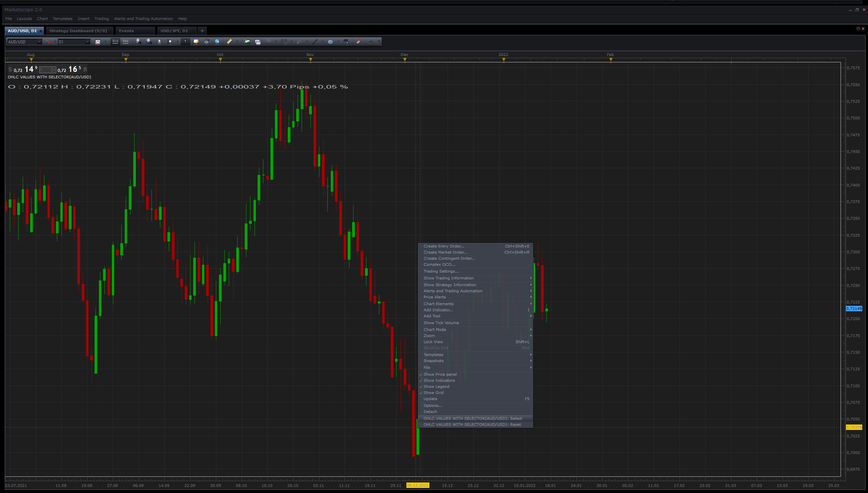Select the trend line drawing tool
This screenshot has width=868, height=493.
click(x=315, y=41)
